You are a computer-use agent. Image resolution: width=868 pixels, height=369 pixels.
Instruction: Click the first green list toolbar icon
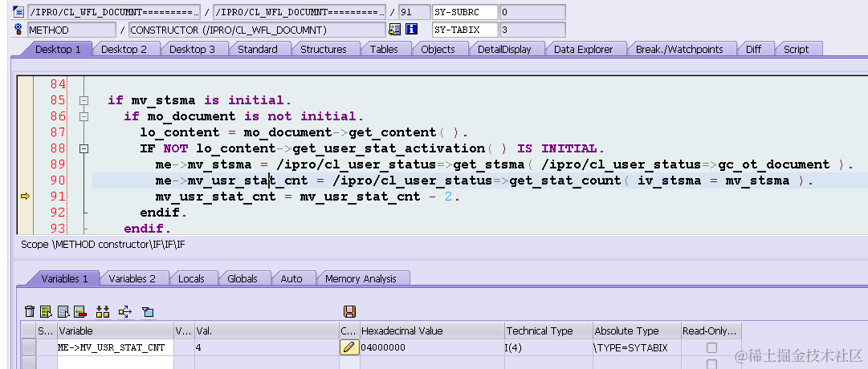(46, 311)
